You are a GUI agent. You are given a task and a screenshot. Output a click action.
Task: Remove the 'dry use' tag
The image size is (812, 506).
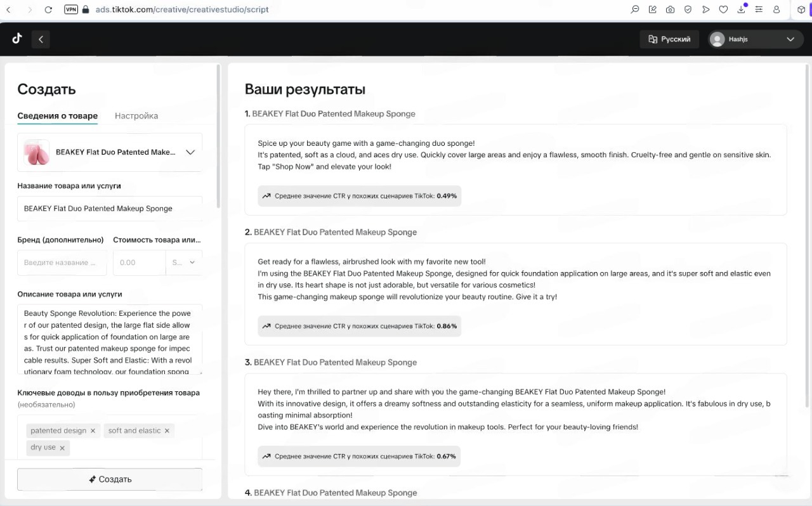[62, 448]
